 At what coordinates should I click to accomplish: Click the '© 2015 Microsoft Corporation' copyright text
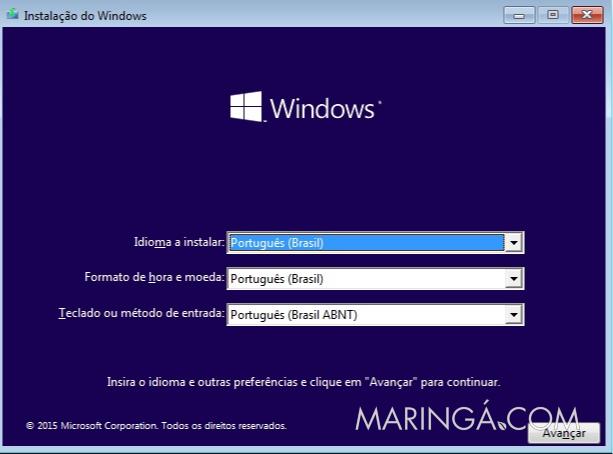click(x=156, y=425)
